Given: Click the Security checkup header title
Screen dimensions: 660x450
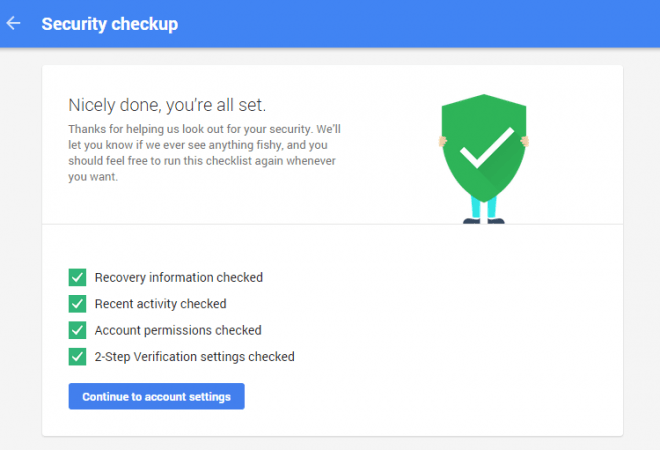Looking at the screenshot, I should pos(109,23).
